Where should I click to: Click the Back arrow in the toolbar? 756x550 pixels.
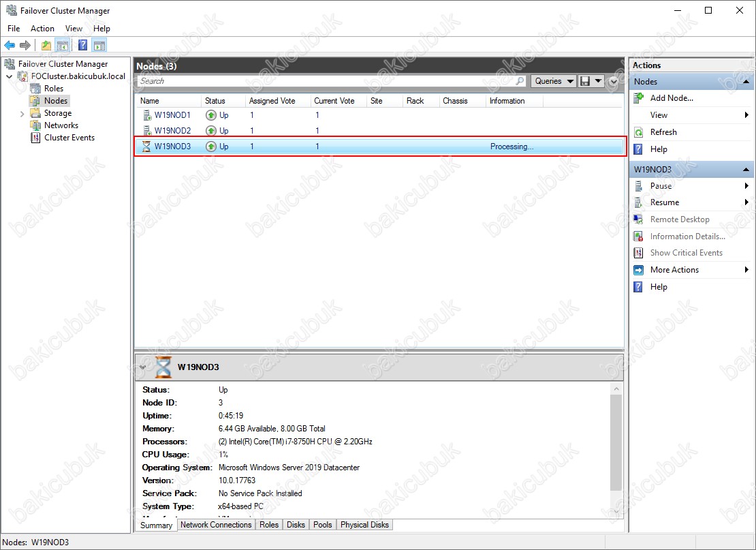(x=10, y=46)
